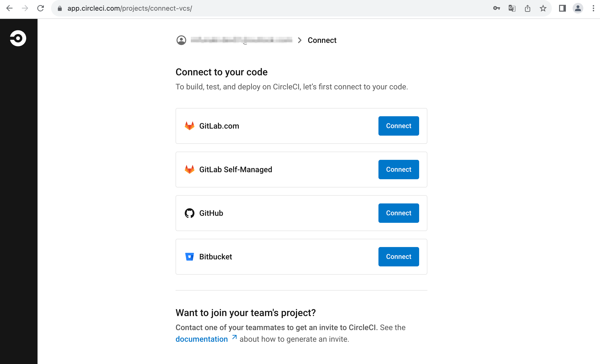
Task: Open the Google Translate icon in the toolbar
Action: pyautogui.click(x=512, y=8)
